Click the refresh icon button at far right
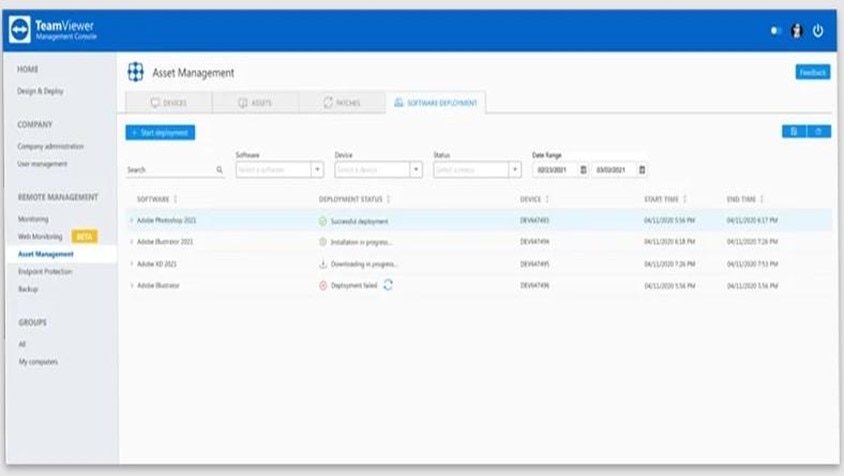Screen dimensions: 844x476 coord(819,131)
